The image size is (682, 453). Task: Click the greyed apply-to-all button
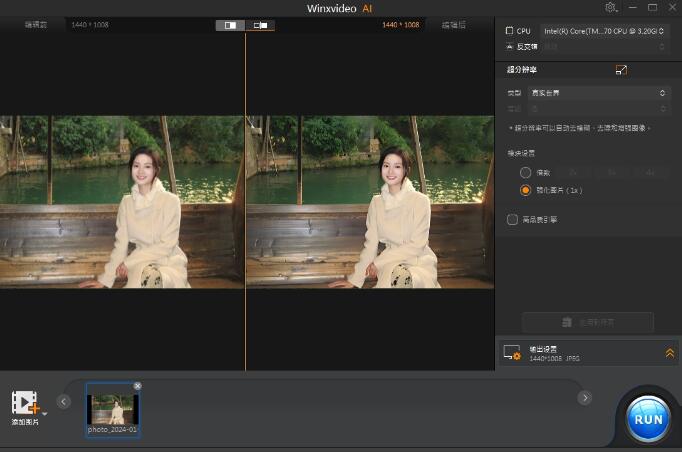[588, 322]
